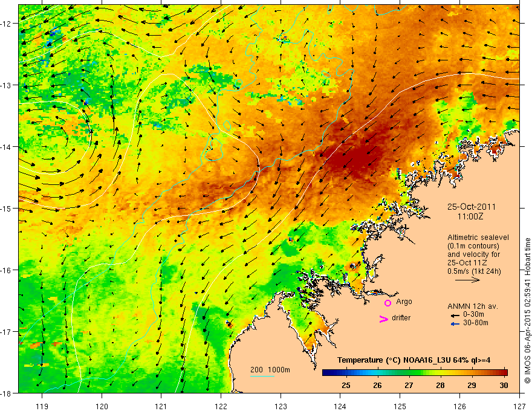
Task: Click the '30-80m' depth label
Action: (x=475, y=323)
